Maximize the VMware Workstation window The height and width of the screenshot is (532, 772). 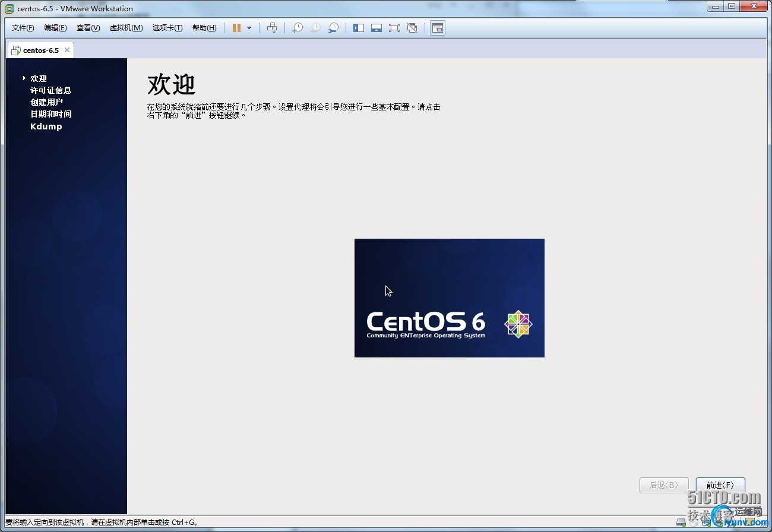click(x=732, y=6)
